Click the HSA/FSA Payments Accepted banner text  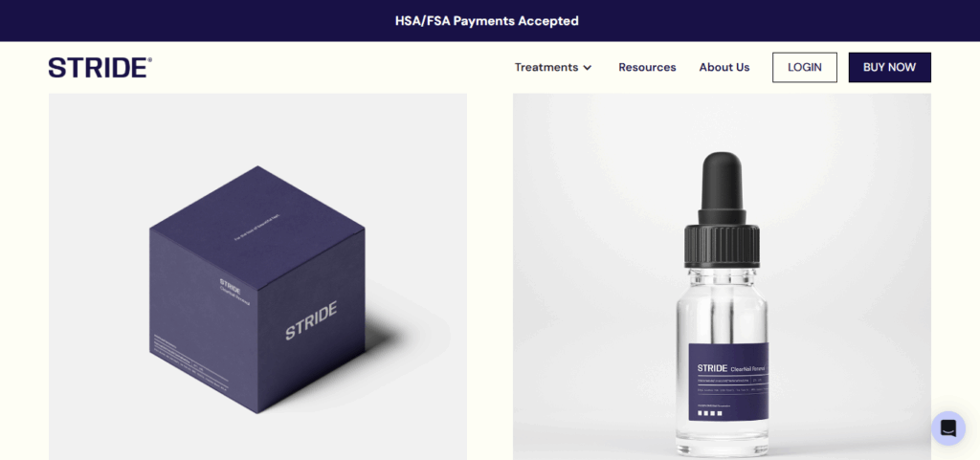(487, 21)
